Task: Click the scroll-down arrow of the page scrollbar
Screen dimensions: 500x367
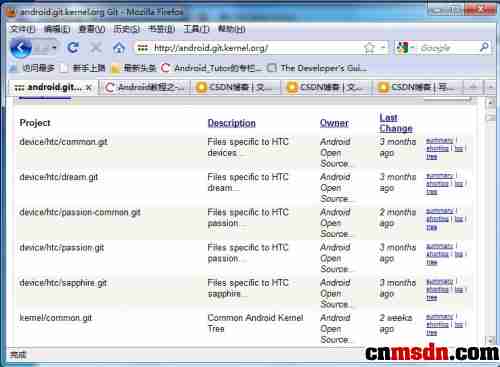Action: point(490,340)
